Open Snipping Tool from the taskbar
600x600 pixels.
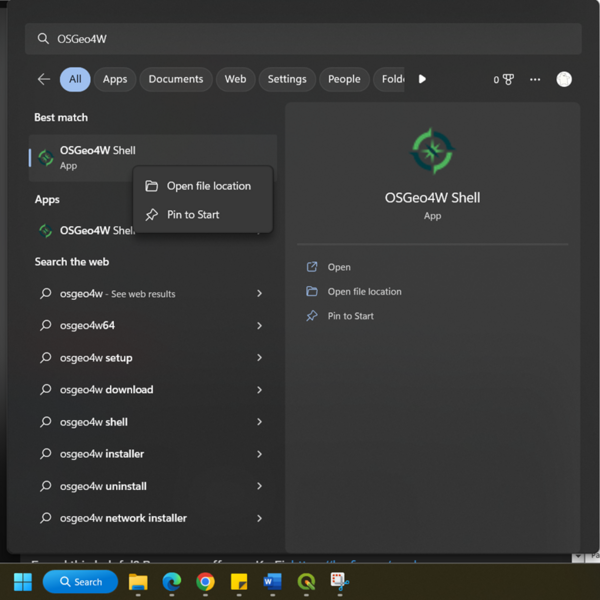(339, 582)
